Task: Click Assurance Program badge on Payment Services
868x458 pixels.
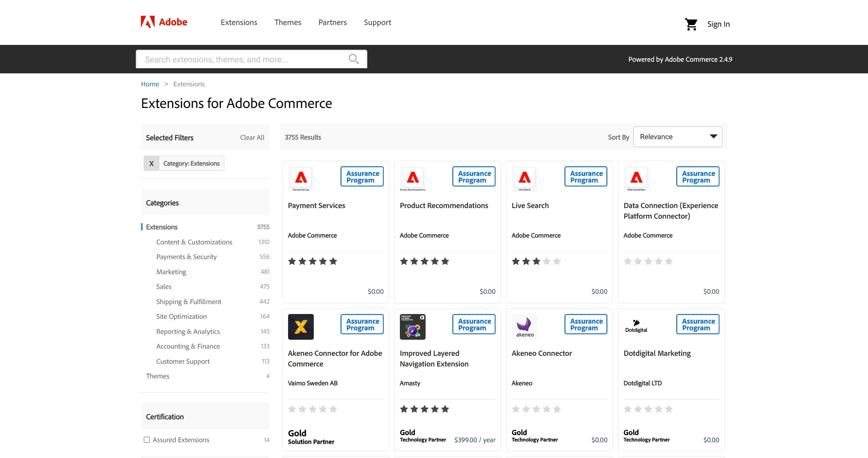Action: coord(362,177)
